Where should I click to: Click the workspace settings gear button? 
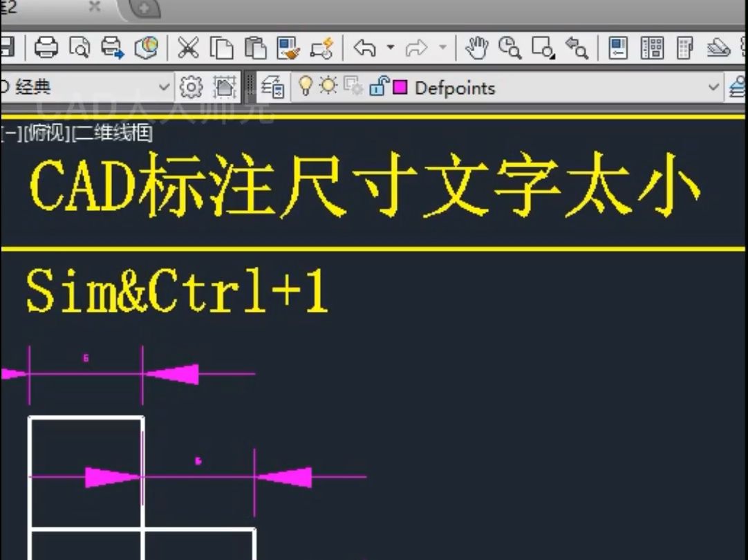(x=191, y=87)
